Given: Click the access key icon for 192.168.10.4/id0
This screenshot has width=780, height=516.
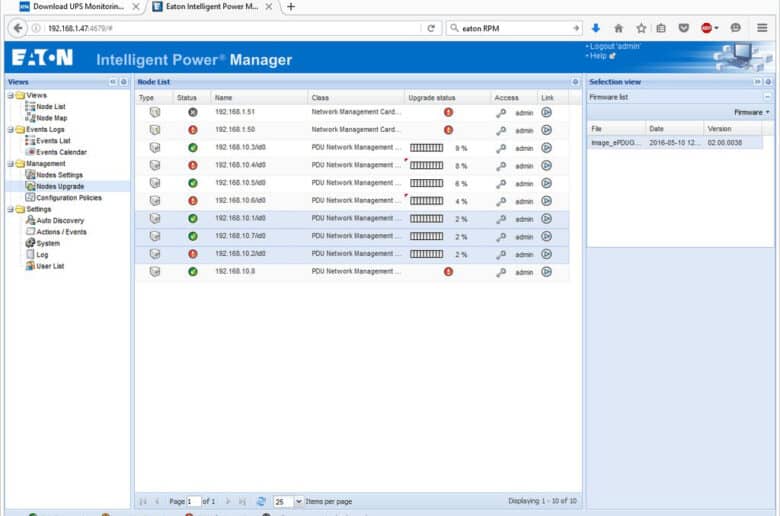Looking at the screenshot, I should [x=501, y=166].
